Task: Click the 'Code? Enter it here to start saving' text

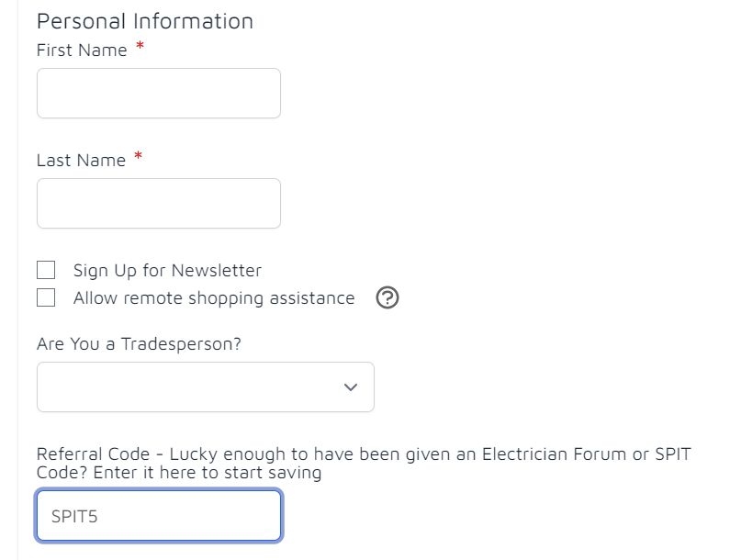Action: (179, 473)
